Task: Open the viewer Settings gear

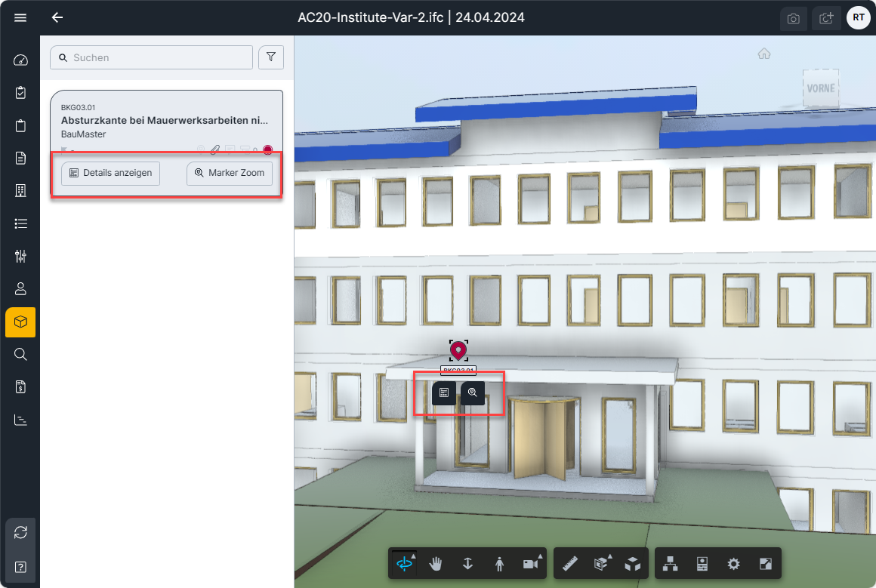Action: coord(733,564)
